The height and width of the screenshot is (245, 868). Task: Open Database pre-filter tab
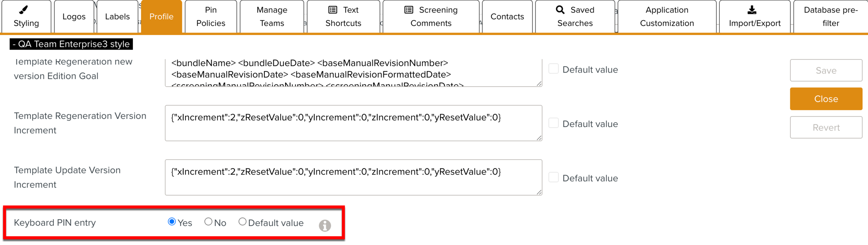831,16
